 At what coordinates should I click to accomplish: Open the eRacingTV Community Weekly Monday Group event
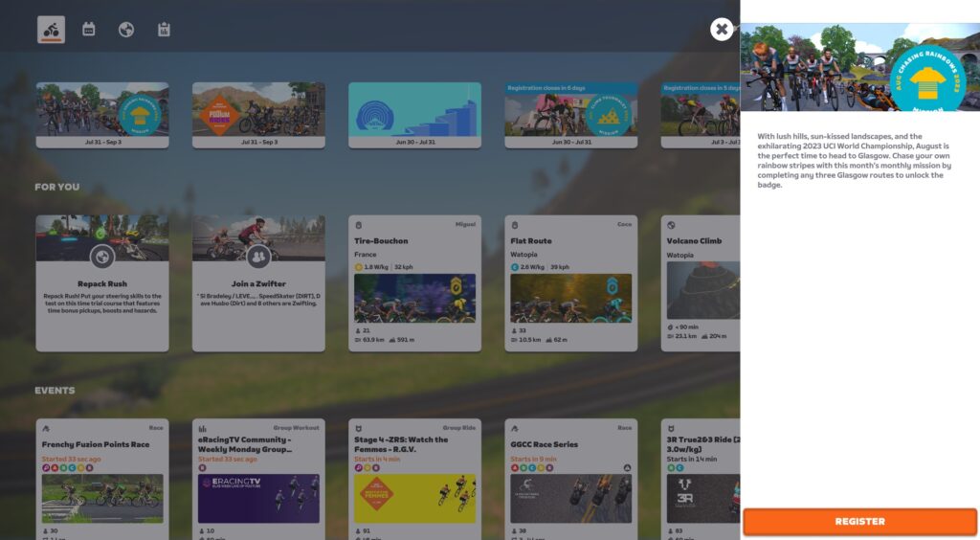click(258, 480)
